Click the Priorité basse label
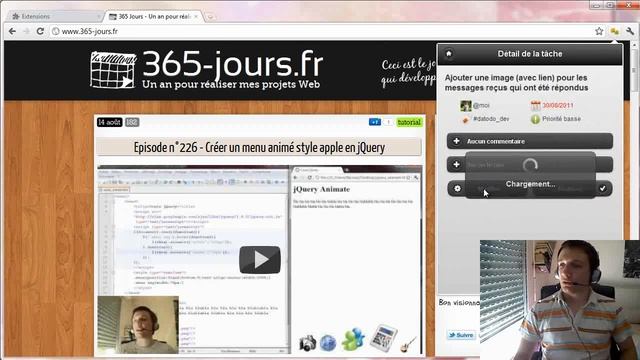 pyautogui.click(x=561, y=119)
